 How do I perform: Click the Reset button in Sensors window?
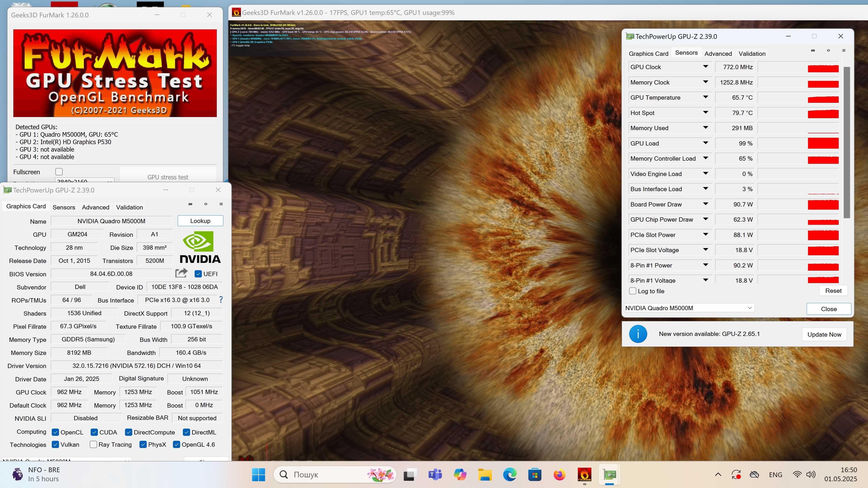833,291
